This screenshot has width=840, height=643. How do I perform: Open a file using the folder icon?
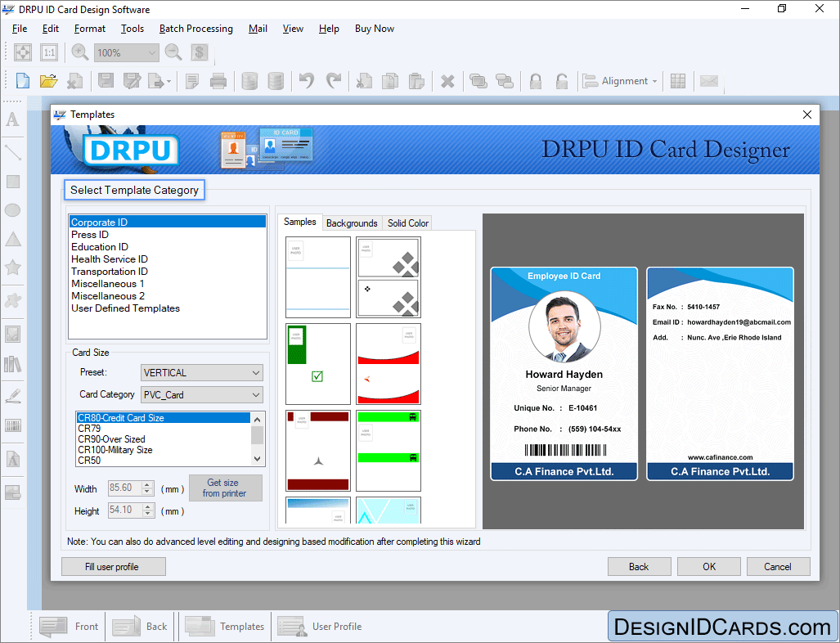[48, 81]
